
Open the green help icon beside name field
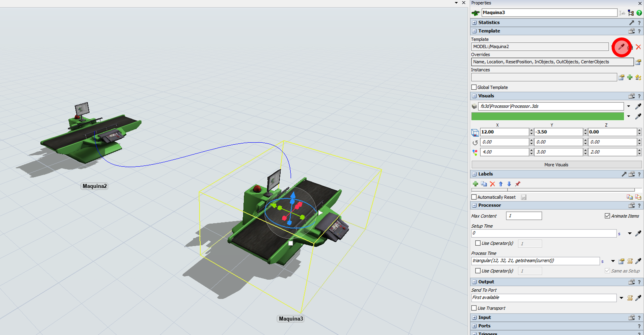(x=639, y=13)
